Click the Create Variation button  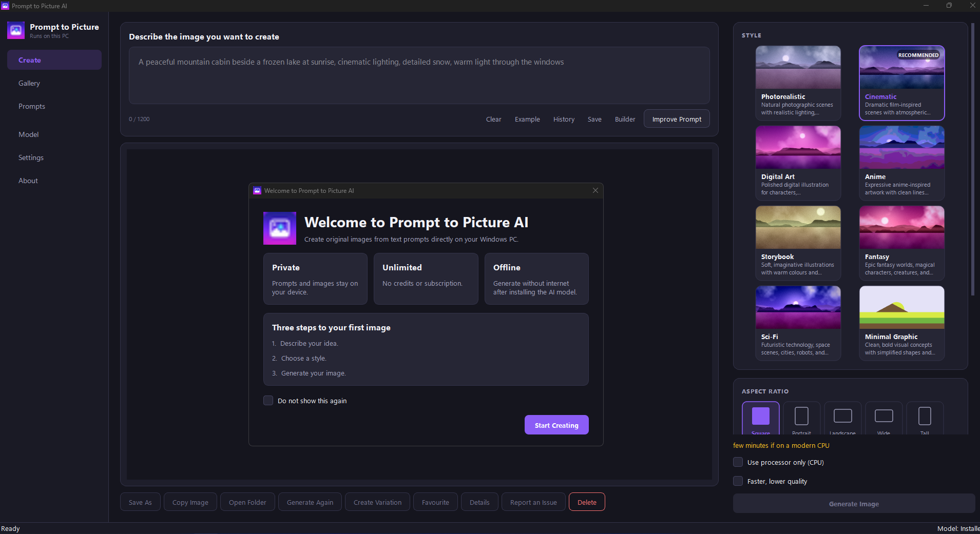378,502
